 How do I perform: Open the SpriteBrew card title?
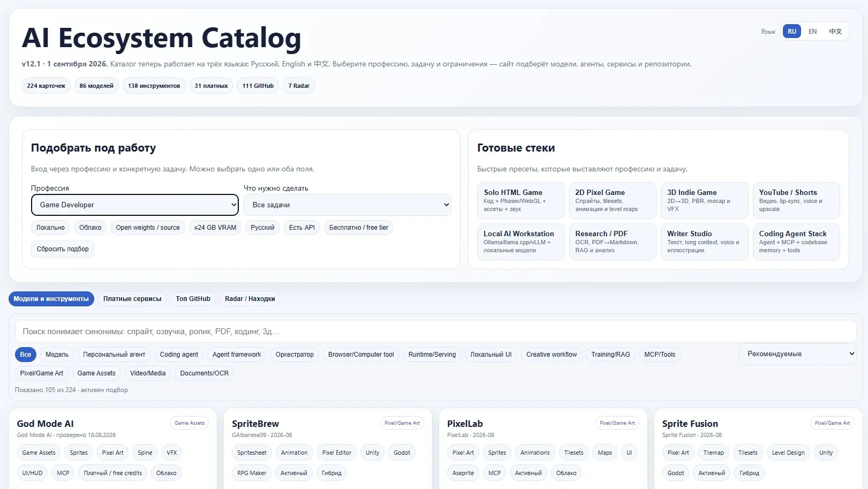pos(255,424)
